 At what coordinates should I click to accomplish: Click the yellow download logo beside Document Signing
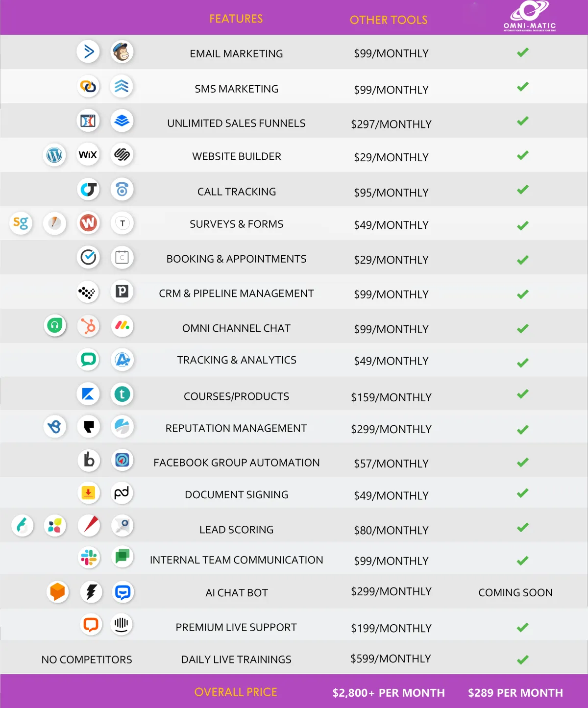point(88,493)
